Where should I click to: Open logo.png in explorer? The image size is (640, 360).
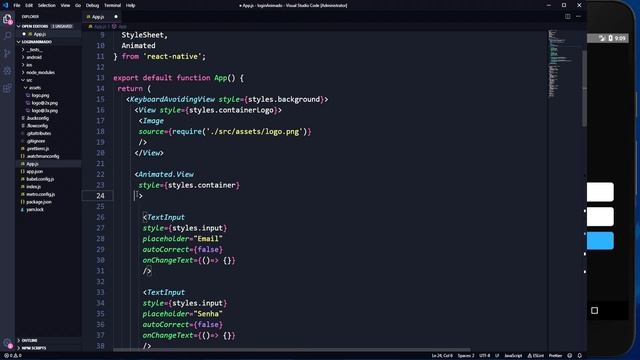pos(48,95)
